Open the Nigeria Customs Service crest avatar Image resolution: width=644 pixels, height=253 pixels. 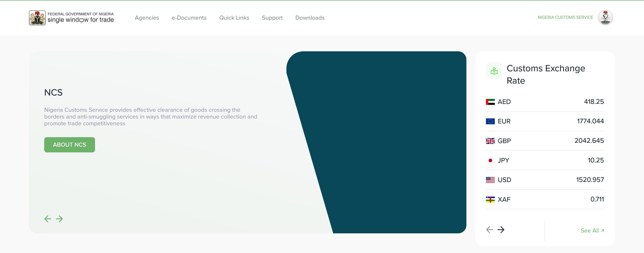[x=605, y=17]
